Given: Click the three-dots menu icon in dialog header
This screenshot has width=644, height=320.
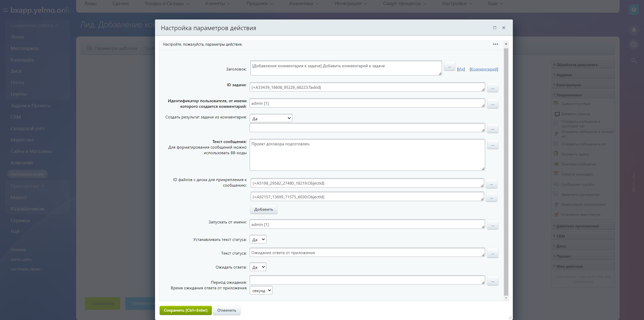Looking at the screenshot, I should 495,44.
